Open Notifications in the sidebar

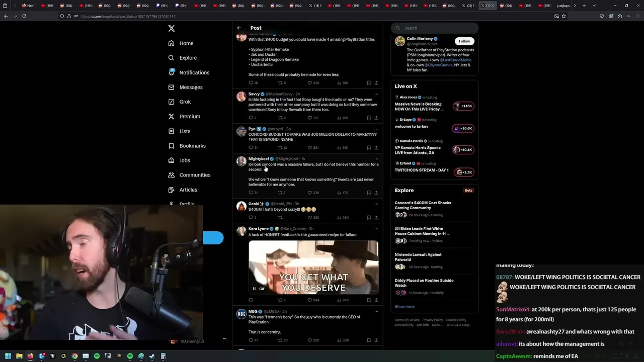[189, 72]
